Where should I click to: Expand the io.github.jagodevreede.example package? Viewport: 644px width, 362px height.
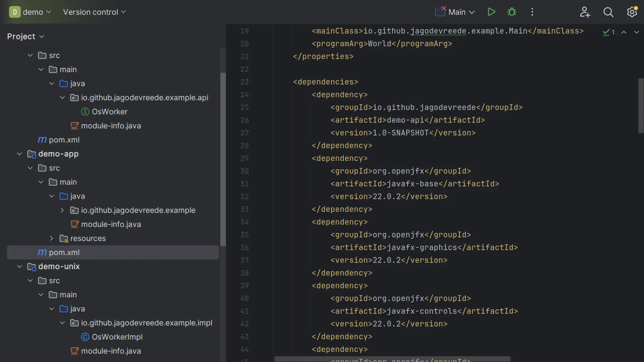click(x=62, y=210)
